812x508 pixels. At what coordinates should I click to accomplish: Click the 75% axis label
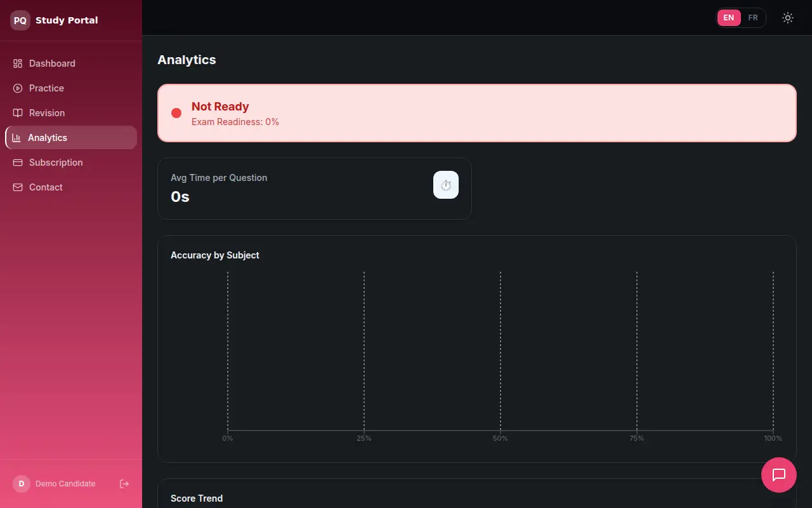coord(637,439)
